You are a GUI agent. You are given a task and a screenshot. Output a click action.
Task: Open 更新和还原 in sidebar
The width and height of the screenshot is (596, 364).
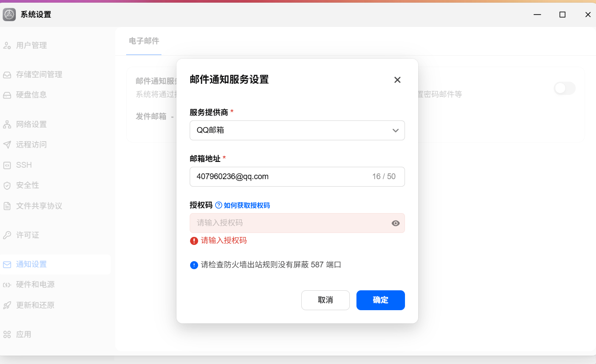56,305
